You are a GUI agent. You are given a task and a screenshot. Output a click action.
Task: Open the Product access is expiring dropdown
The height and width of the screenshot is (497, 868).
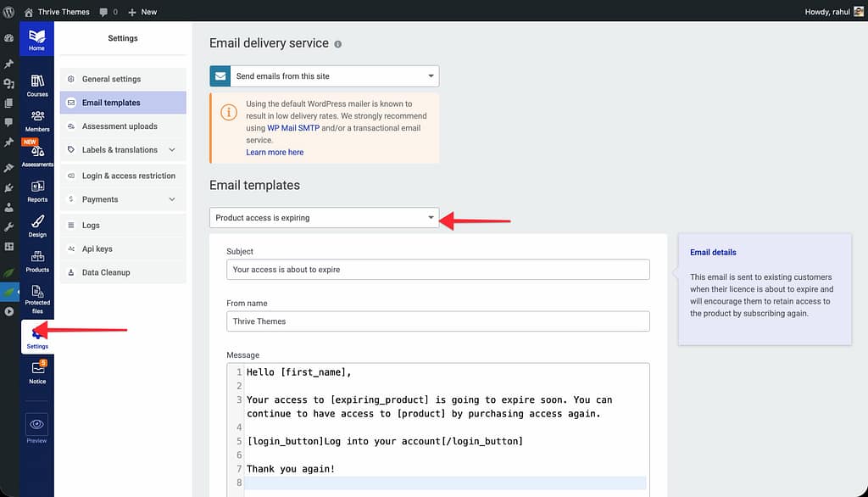pyautogui.click(x=325, y=218)
